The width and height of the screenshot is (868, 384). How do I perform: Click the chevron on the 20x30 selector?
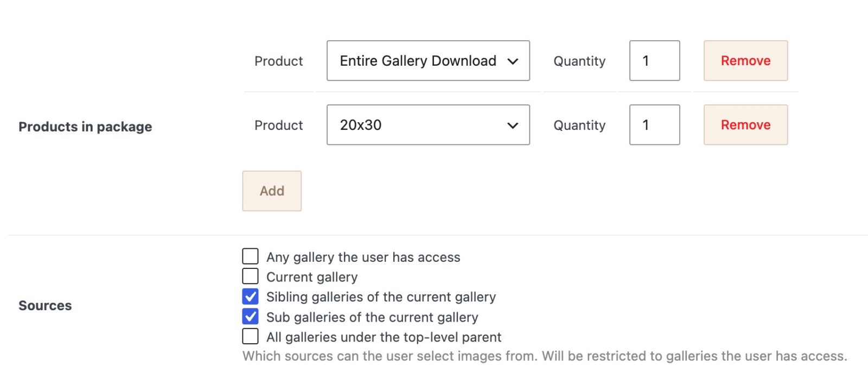[513, 125]
